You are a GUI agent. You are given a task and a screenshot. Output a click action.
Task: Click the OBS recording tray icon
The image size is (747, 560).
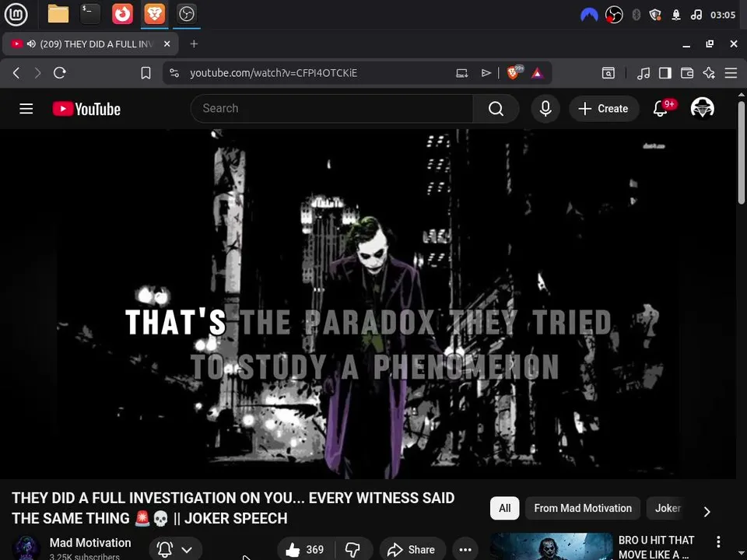[614, 15]
